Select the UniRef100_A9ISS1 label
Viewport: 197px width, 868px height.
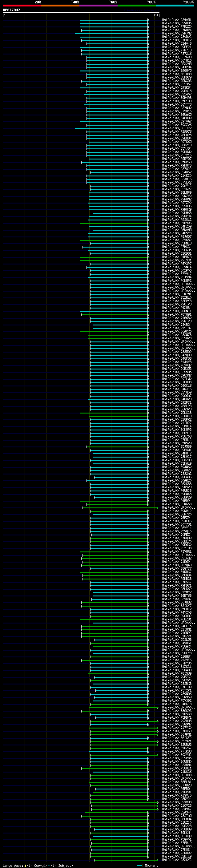[x=177, y=260]
